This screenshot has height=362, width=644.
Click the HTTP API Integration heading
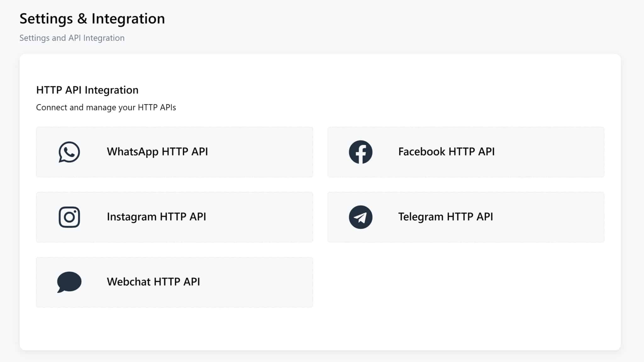point(87,90)
